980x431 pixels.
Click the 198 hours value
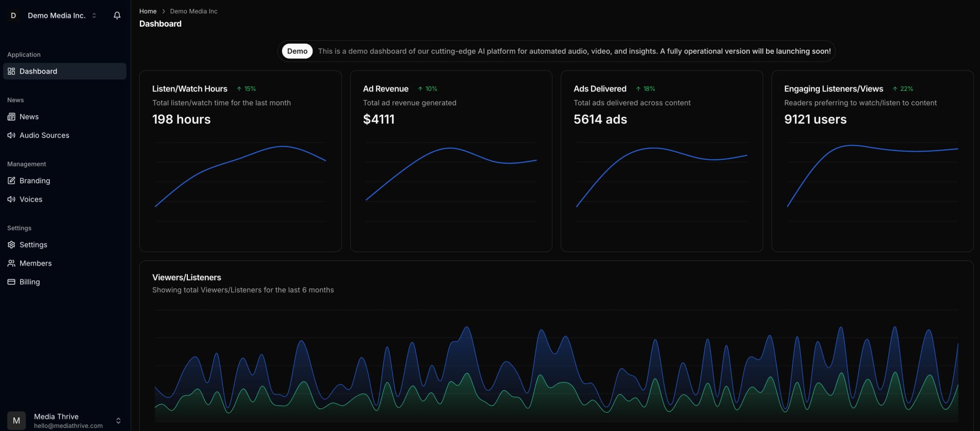[181, 119]
